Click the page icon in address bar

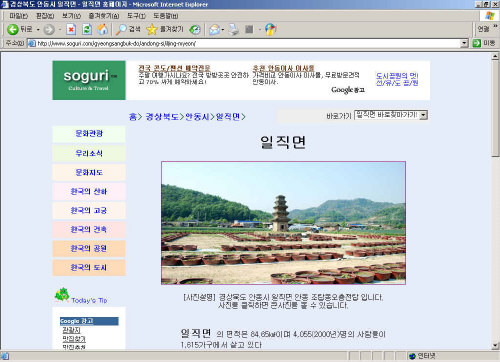pos(32,43)
